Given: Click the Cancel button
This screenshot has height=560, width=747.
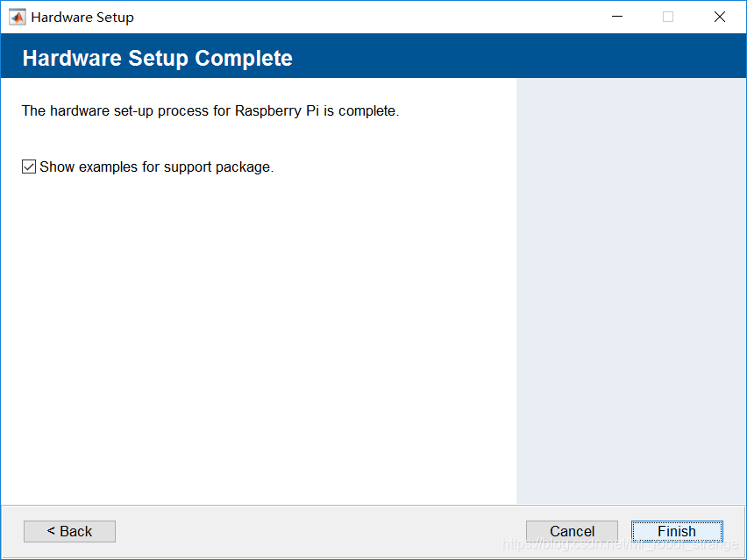Looking at the screenshot, I should tap(572, 531).
